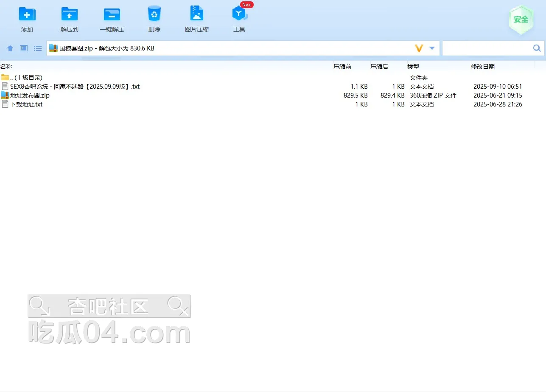Expand the address bar dropdown arrow
The height and width of the screenshot is (392, 546).
tap(432, 48)
